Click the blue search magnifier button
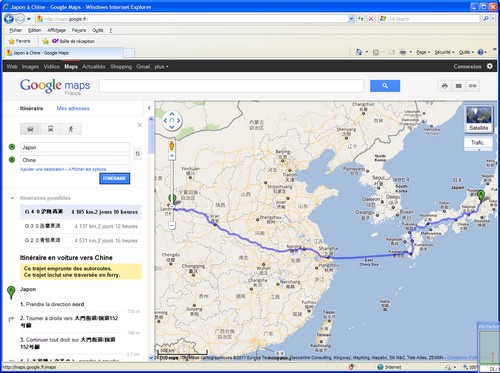The height and width of the screenshot is (373, 500). click(385, 86)
